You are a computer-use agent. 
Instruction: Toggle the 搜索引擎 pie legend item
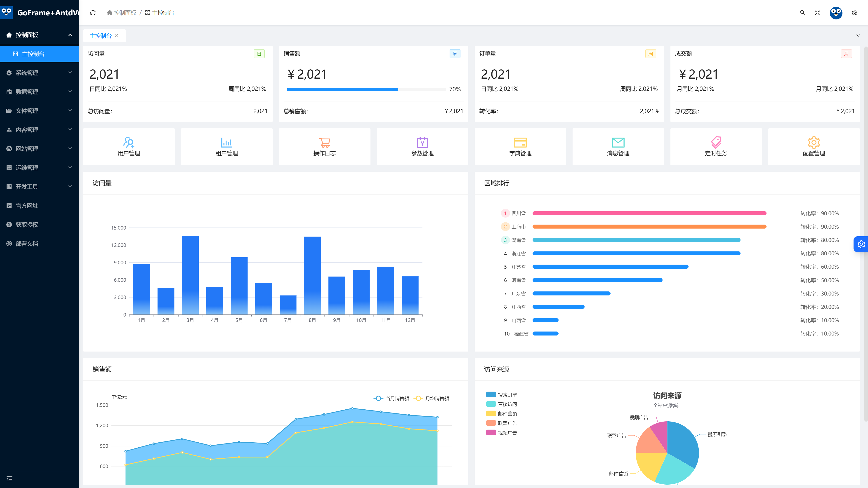[x=501, y=395]
